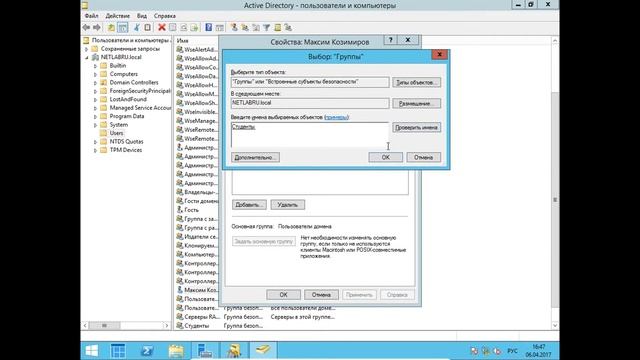This screenshot has height=360, width=640.
Task: Go back using the toolbar Back arrow
Action: pos(86,27)
